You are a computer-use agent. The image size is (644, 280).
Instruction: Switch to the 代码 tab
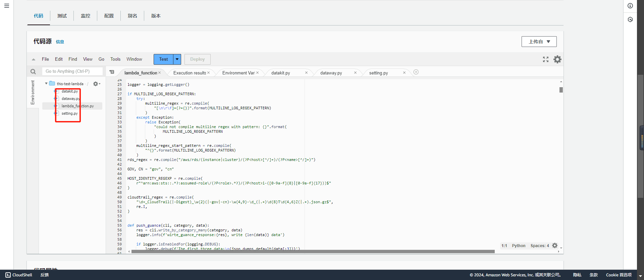(39, 16)
